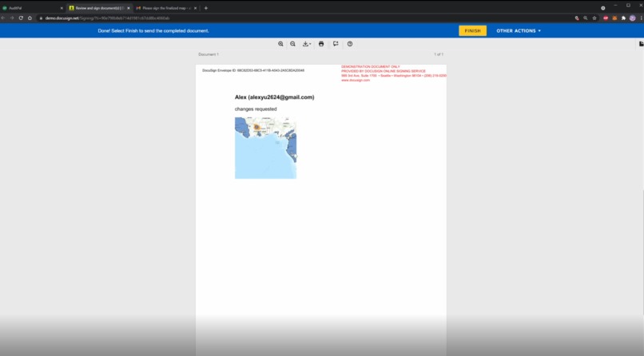Image resolution: width=644 pixels, height=356 pixels.
Task: Close the AuditPal tab
Action: coord(62,8)
